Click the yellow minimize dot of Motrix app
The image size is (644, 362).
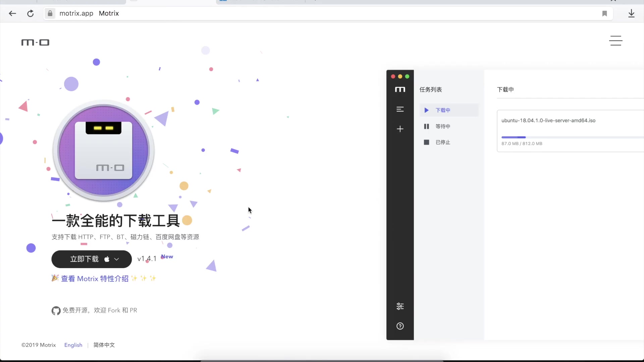point(400,76)
